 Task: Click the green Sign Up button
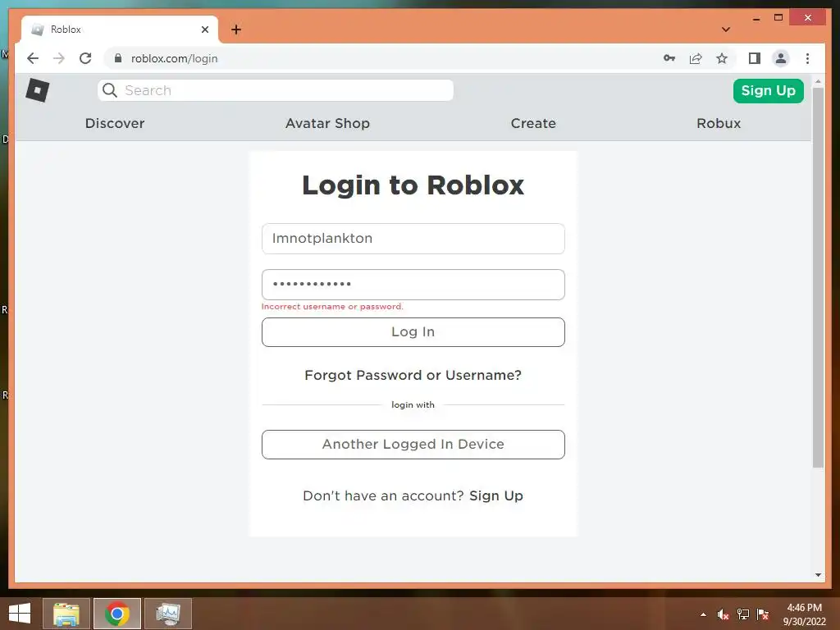[x=768, y=90]
